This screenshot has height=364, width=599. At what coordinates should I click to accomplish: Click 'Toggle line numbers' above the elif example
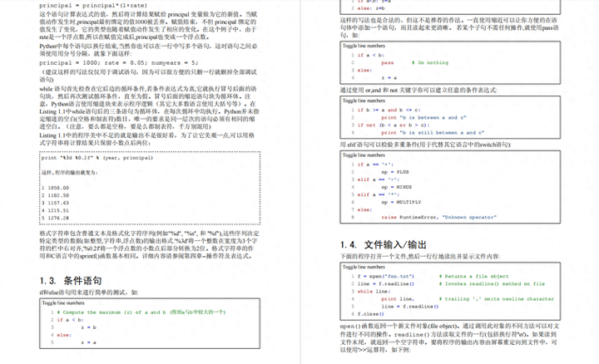[364, 155]
